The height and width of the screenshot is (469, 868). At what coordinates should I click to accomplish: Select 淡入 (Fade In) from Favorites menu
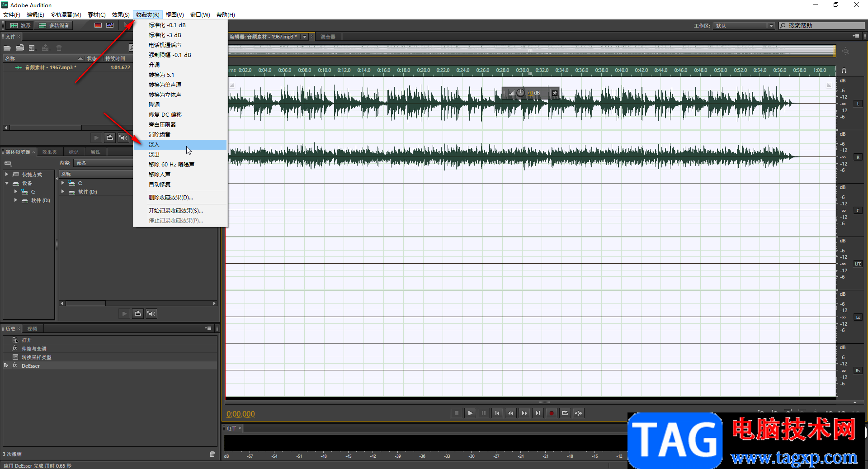(180, 145)
